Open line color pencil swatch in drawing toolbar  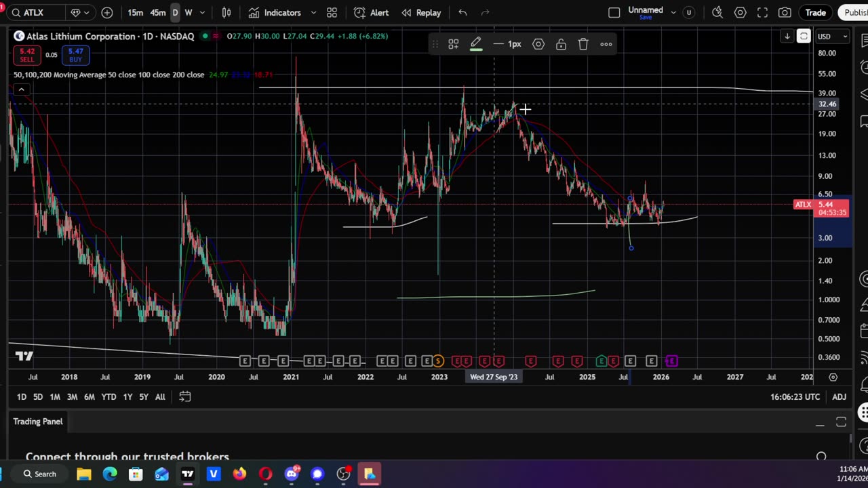pos(476,44)
